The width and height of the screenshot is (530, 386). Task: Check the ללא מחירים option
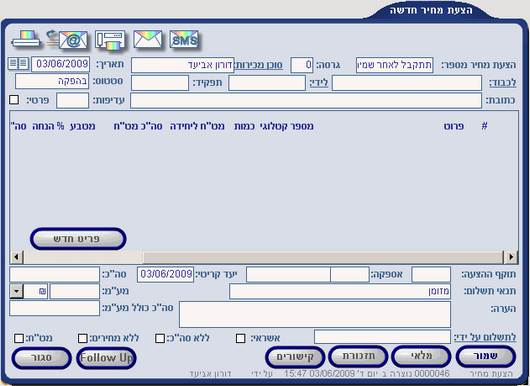pos(82,338)
